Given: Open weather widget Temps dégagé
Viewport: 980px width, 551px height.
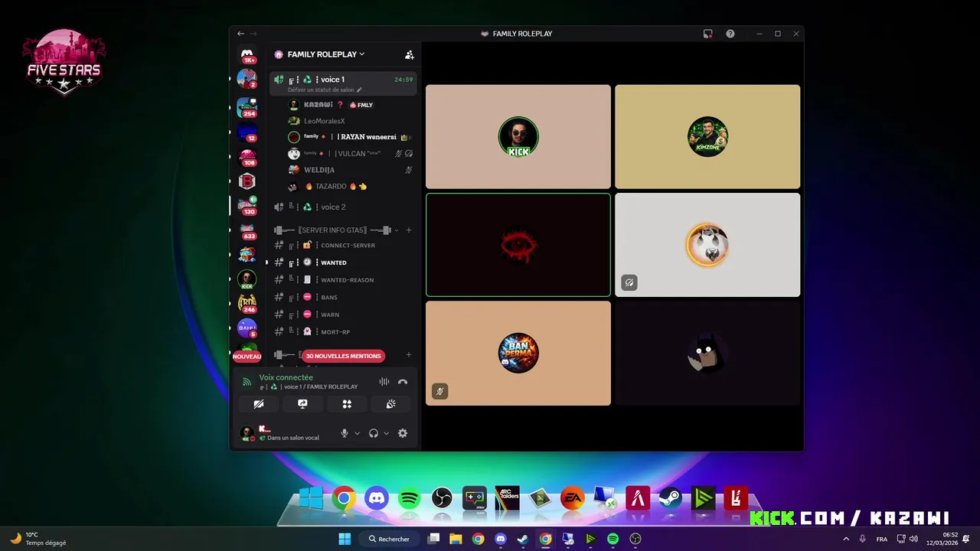Looking at the screenshot, I should (38, 539).
